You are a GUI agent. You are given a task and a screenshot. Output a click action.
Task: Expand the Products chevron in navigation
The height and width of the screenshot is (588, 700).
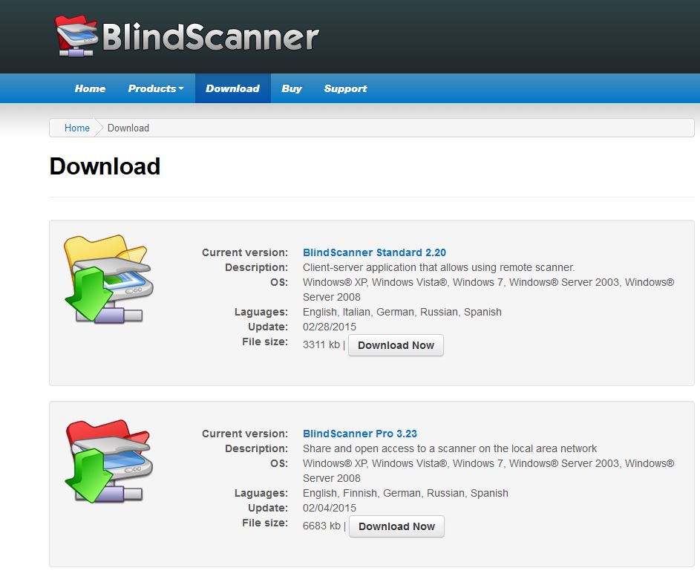click(x=180, y=88)
